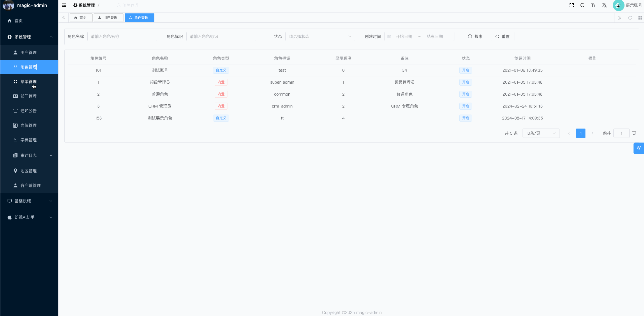The width and height of the screenshot is (644, 316).
Task: Toggle fullscreen mode icon
Action: 571,5
